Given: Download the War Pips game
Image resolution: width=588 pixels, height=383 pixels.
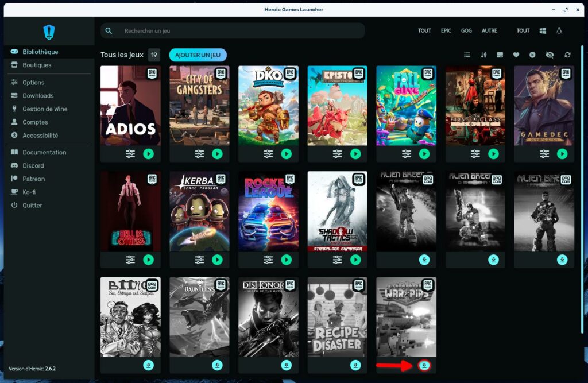Looking at the screenshot, I should coord(424,365).
